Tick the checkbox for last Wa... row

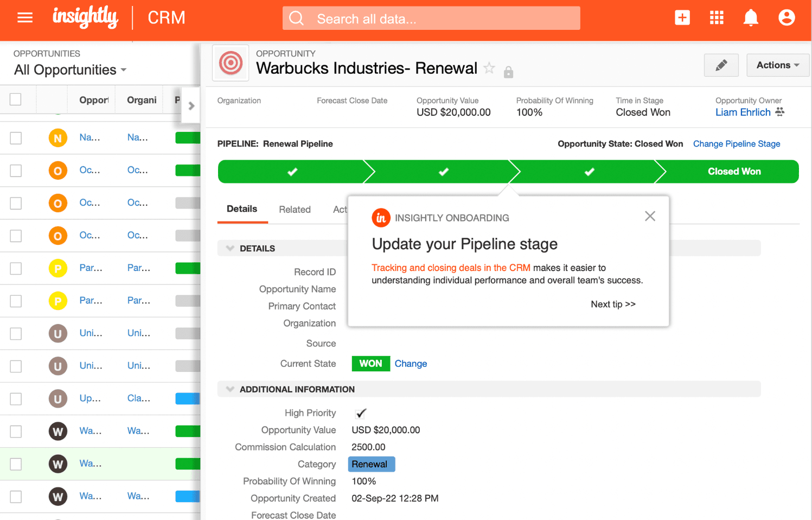16,496
